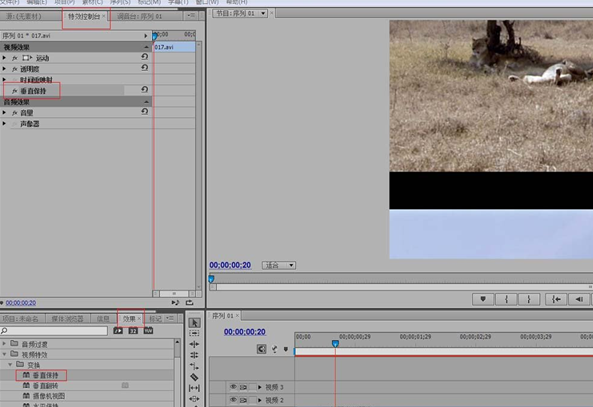Click the effects search input field
Viewport: 593px width, 407px height.
point(54,331)
